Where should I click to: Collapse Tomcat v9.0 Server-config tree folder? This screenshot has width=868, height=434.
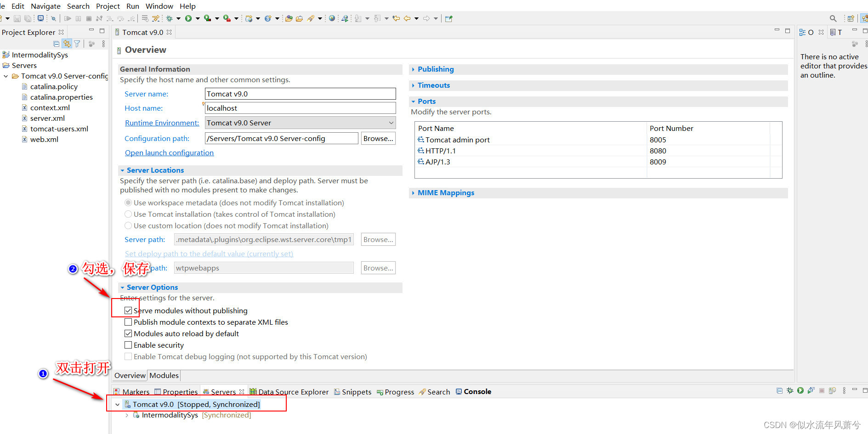pyautogui.click(x=6, y=76)
